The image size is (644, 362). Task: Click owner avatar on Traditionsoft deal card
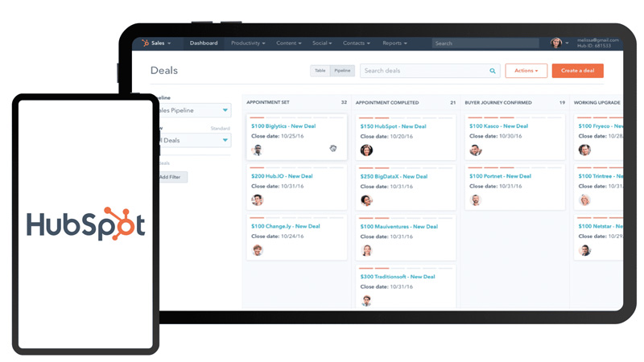click(366, 300)
